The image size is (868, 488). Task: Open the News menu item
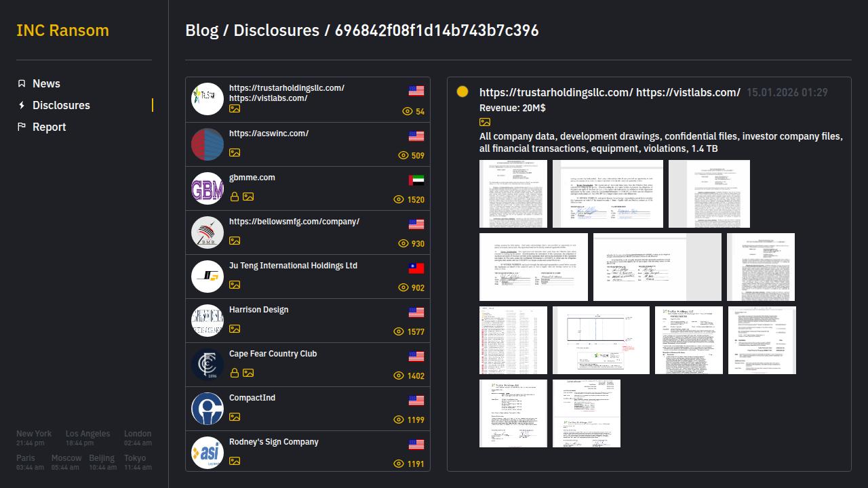pyautogui.click(x=46, y=83)
